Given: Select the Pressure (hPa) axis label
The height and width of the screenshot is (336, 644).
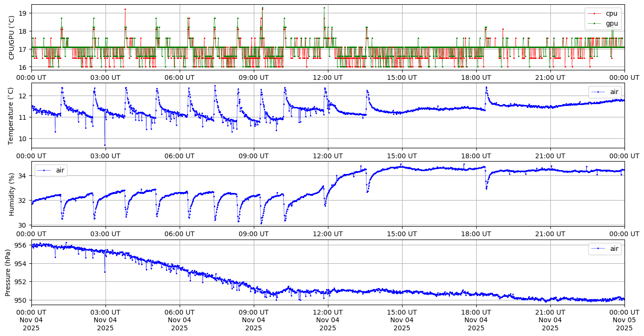Looking at the screenshot, I should tap(8, 272).
